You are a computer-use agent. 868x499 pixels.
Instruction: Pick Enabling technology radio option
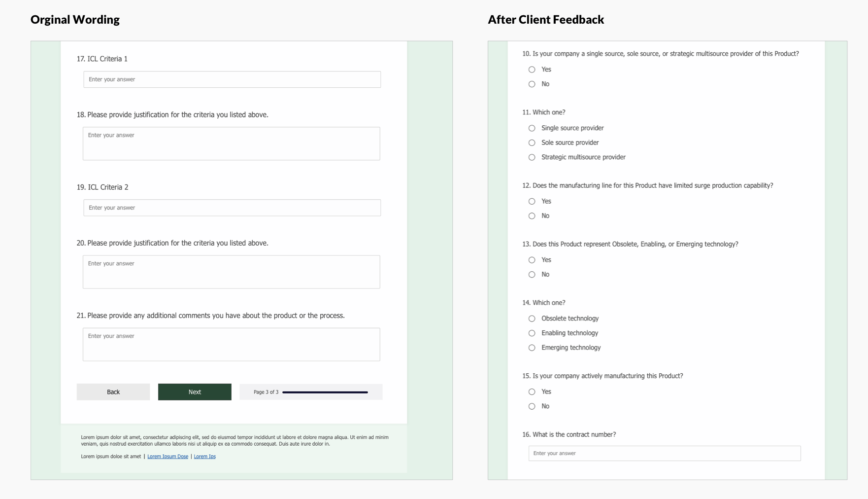tap(532, 333)
